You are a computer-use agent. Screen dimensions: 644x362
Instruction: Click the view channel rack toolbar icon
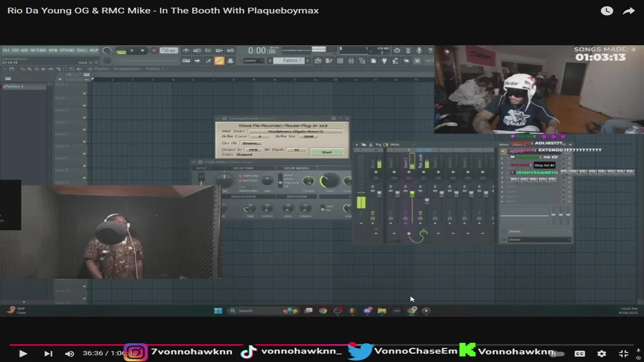(x=340, y=61)
